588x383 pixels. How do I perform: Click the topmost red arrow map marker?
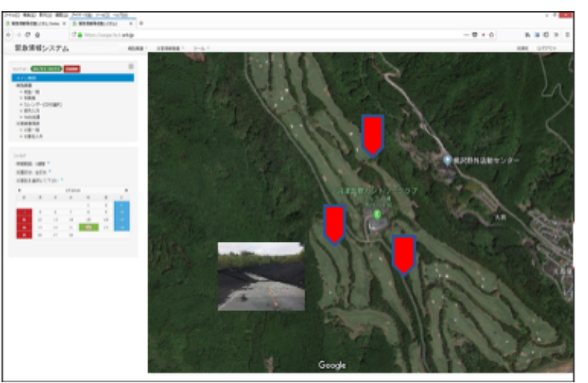[372, 134]
